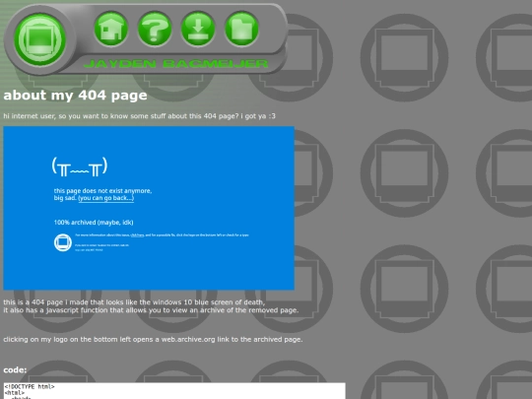The width and height of the screenshot is (532, 399).
Task: Click the '<!DOCTYPE html>' code line
Action: [30, 387]
